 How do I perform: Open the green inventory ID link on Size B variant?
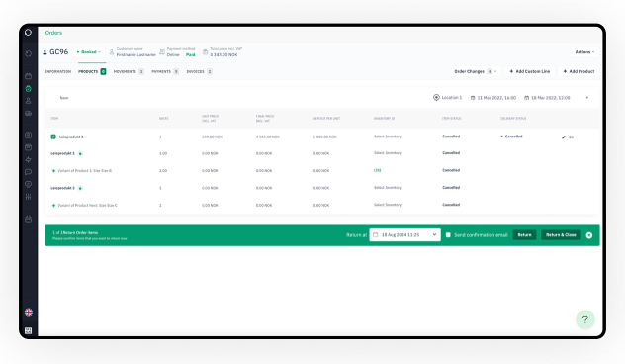tap(377, 170)
